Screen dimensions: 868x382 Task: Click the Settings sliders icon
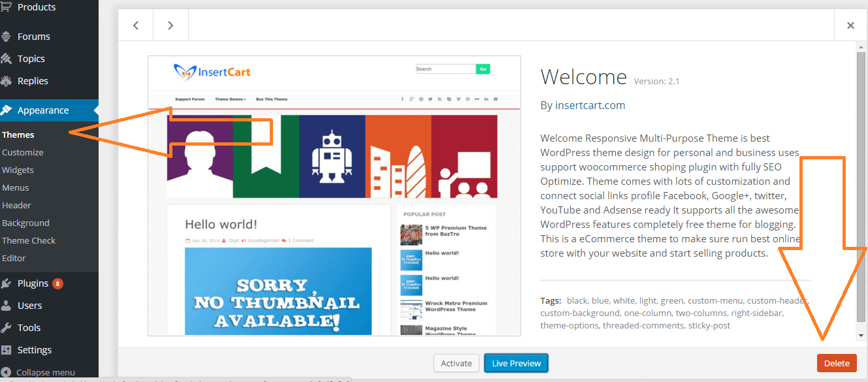pyautogui.click(x=7, y=350)
